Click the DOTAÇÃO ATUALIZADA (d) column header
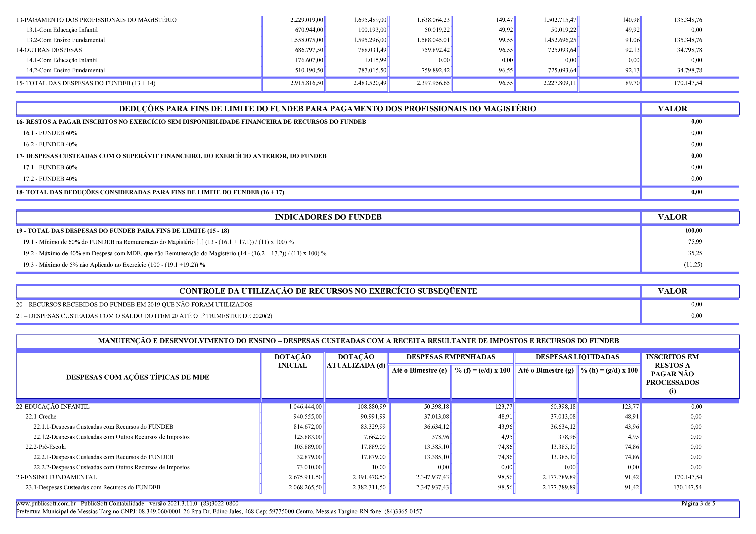 [x=356, y=361]
